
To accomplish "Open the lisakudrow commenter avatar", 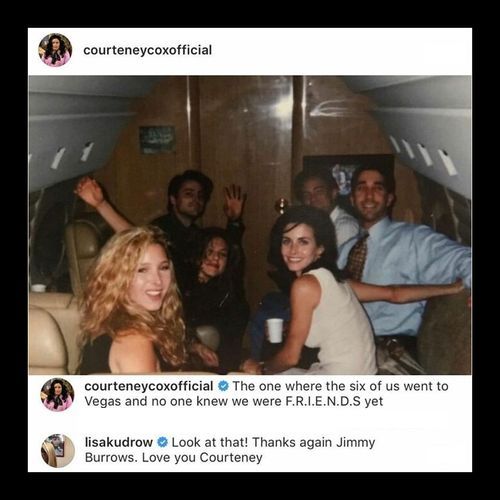I will pyautogui.click(x=58, y=451).
